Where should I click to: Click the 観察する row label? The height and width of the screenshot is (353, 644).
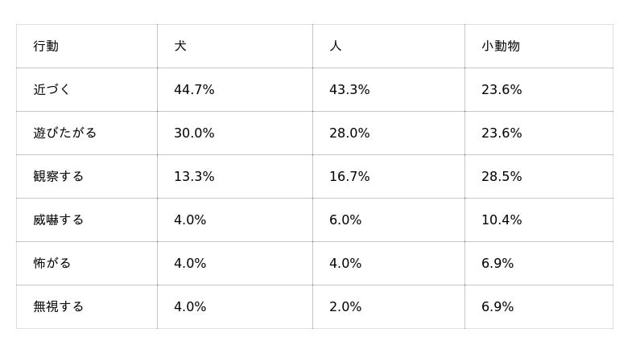(59, 176)
